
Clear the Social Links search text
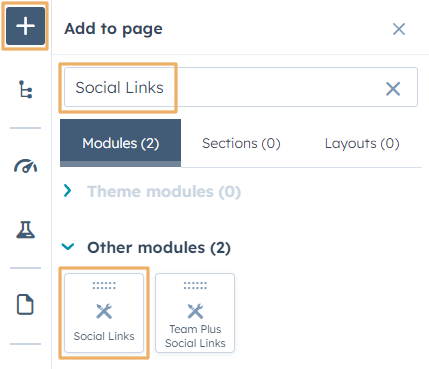pyautogui.click(x=393, y=89)
